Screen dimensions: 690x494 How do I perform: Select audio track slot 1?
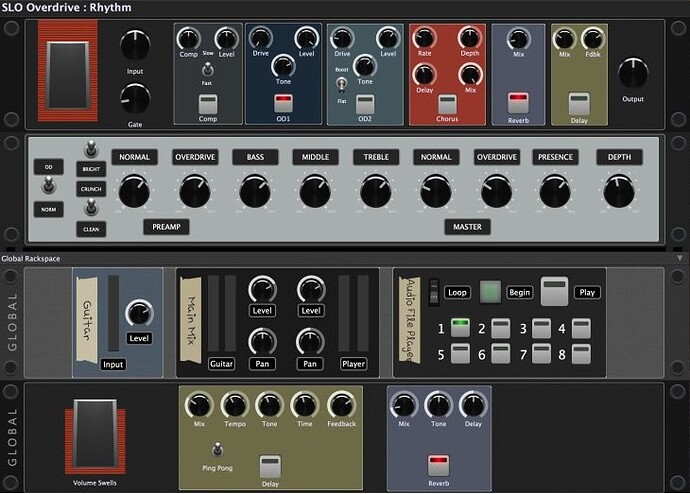460,328
